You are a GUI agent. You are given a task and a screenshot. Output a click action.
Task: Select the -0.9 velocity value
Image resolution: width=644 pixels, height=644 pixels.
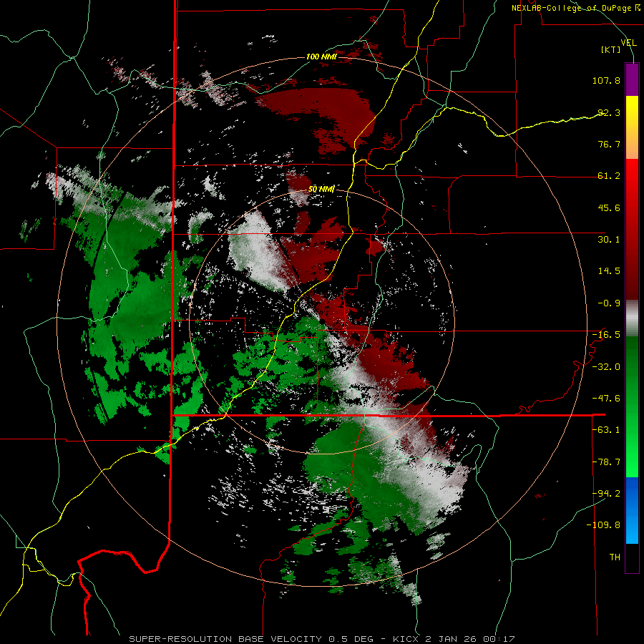pos(609,303)
